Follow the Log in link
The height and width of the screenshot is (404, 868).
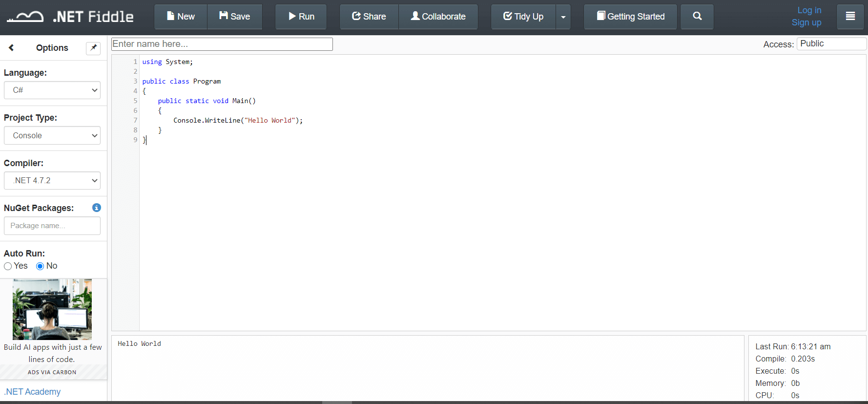click(x=809, y=10)
